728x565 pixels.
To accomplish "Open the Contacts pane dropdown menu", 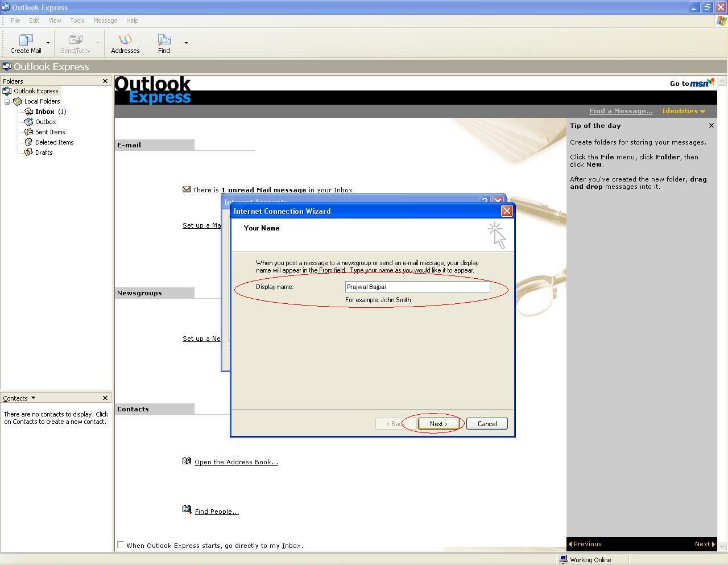I will [33, 398].
